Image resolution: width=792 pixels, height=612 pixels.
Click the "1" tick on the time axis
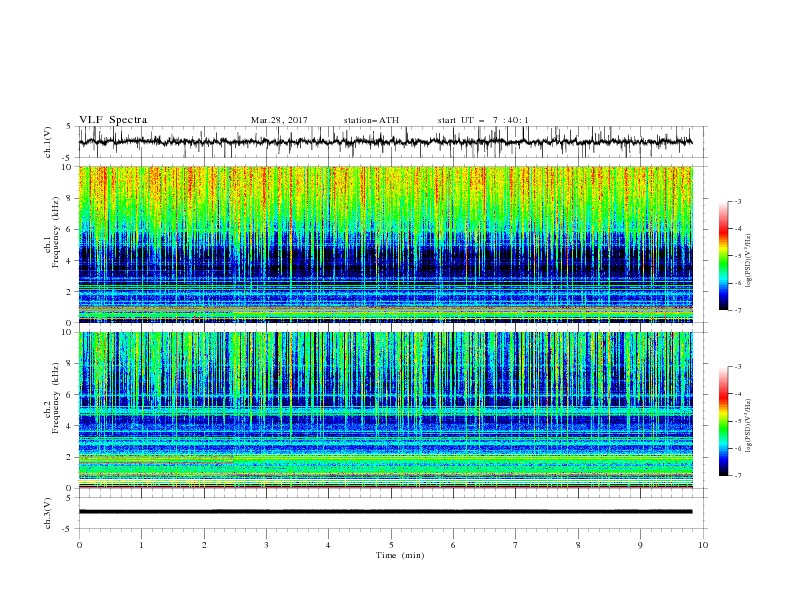pyautogui.click(x=141, y=545)
